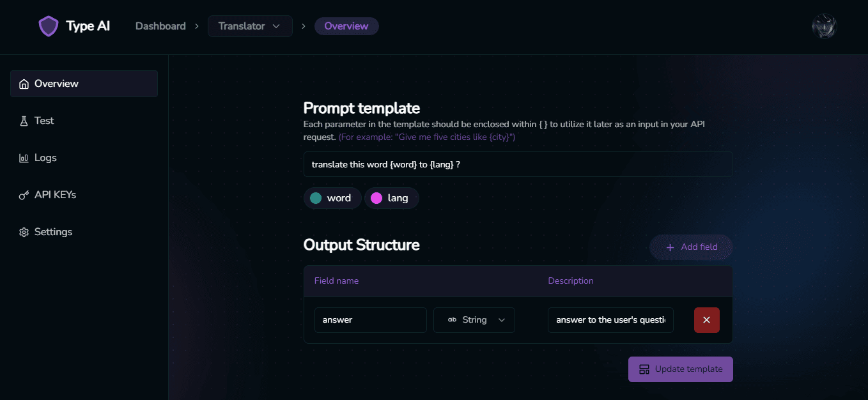Screen dimensions: 868x400
Task: Click the prompt template text field
Action: (518, 164)
